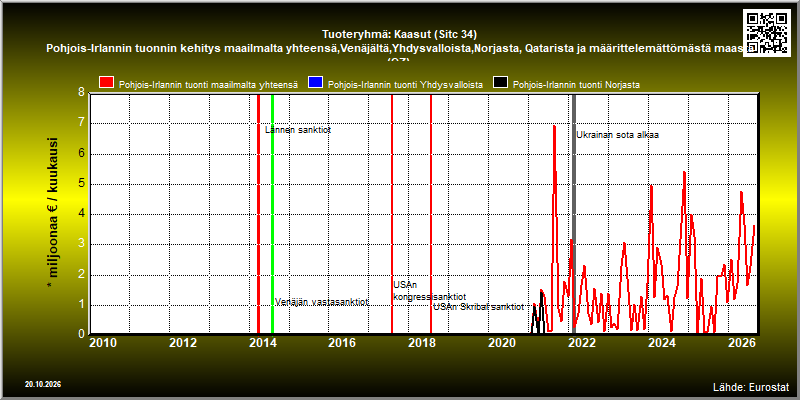The image size is (800, 400).
Task: Click the y-axis value 7
Action: pos(81,123)
